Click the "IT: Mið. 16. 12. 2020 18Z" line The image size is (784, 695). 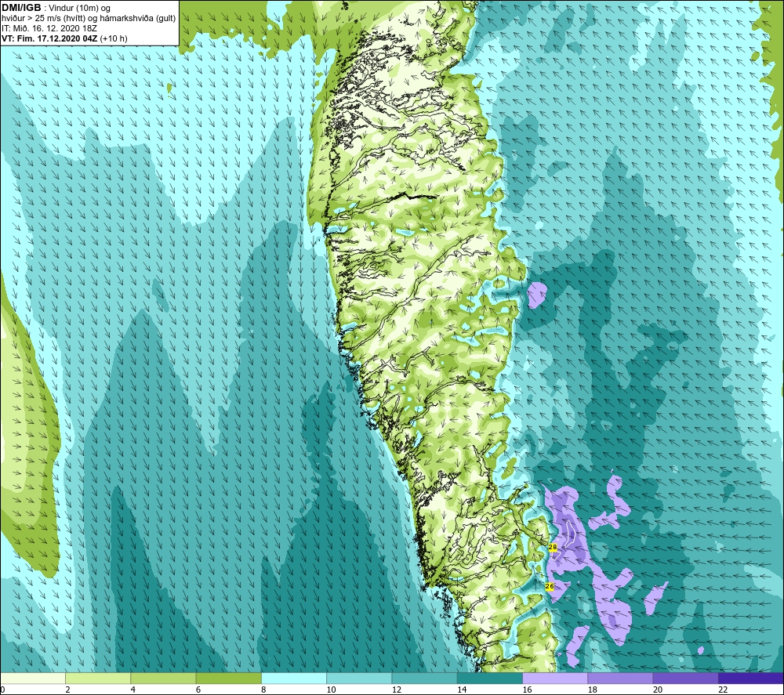tap(49, 28)
